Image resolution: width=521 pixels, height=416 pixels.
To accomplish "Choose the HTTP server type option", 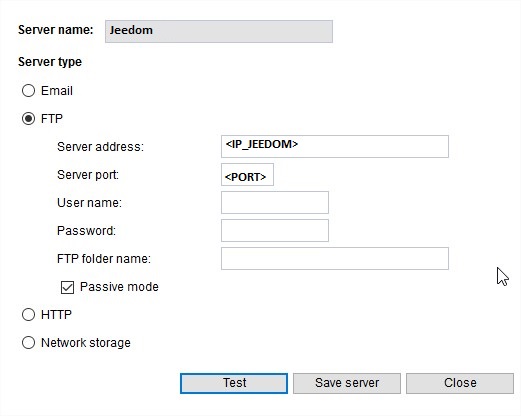I will [28, 315].
